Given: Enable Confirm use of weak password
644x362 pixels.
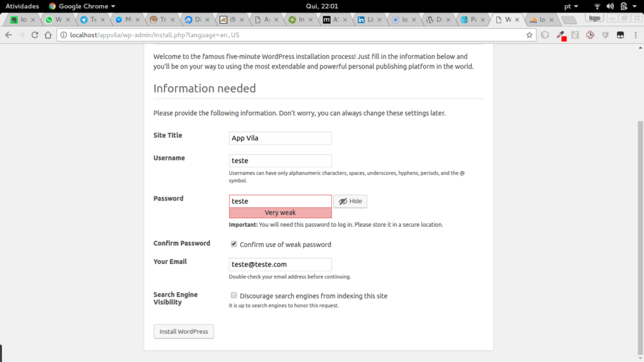Looking at the screenshot, I should [233, 244].
